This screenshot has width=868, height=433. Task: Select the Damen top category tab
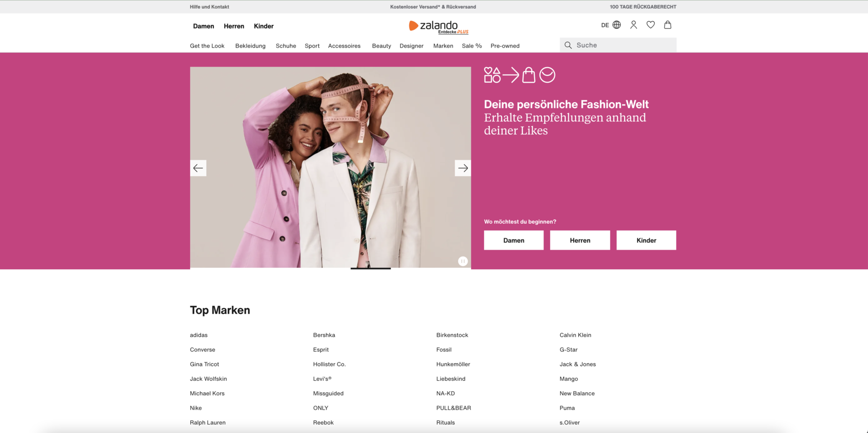pos(204,26)
